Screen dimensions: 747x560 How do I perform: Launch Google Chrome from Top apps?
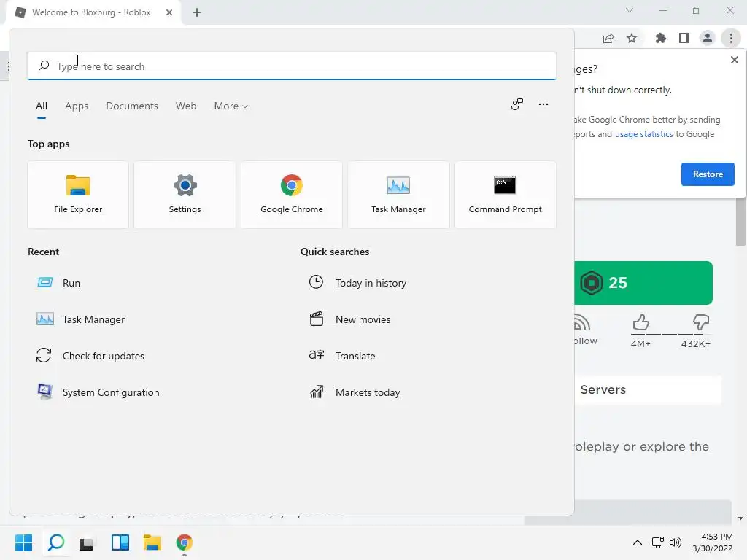click(292, 195)
